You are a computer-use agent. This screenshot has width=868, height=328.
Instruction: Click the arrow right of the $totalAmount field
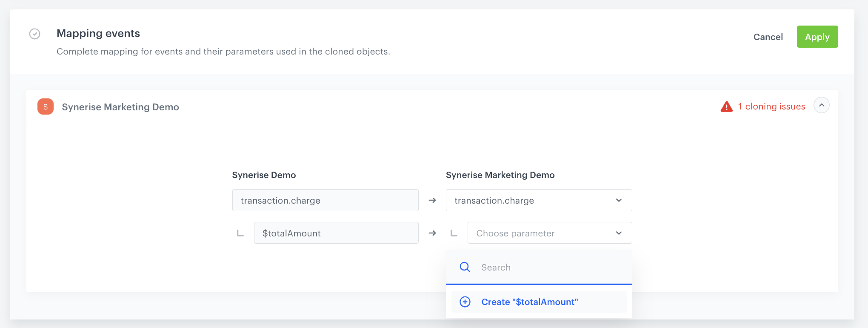[x=432, y=233]
